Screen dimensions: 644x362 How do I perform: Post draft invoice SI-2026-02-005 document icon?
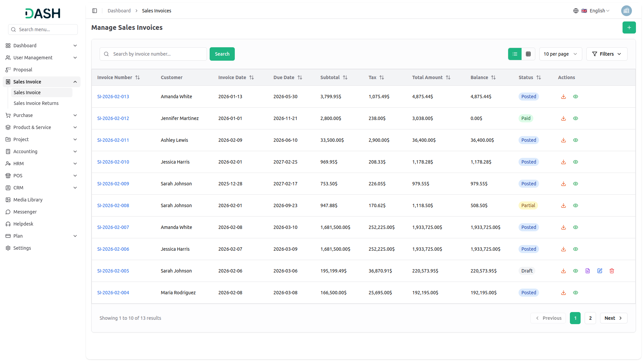pyautogui.click(x=588, y=271)
